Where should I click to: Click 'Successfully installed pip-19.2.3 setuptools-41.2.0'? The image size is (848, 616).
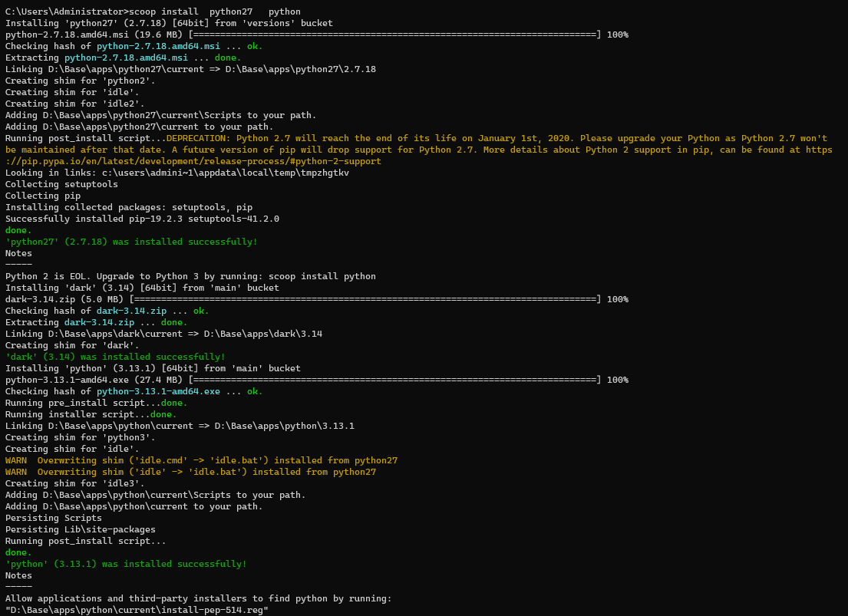pos(142,219)
